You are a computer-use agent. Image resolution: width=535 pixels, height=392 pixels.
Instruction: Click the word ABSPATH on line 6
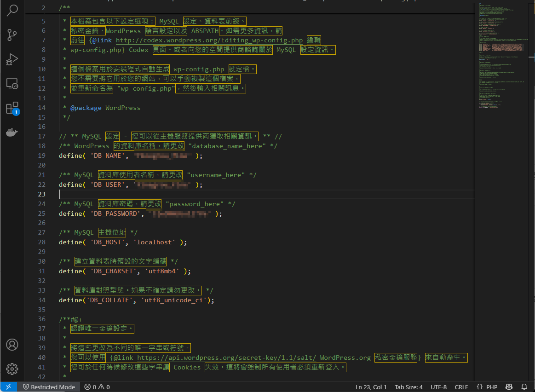coord(205,31)
